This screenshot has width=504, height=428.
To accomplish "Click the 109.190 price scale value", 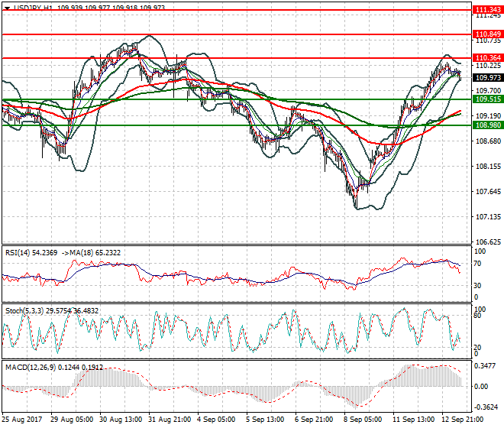I will [x=488, y=116].
